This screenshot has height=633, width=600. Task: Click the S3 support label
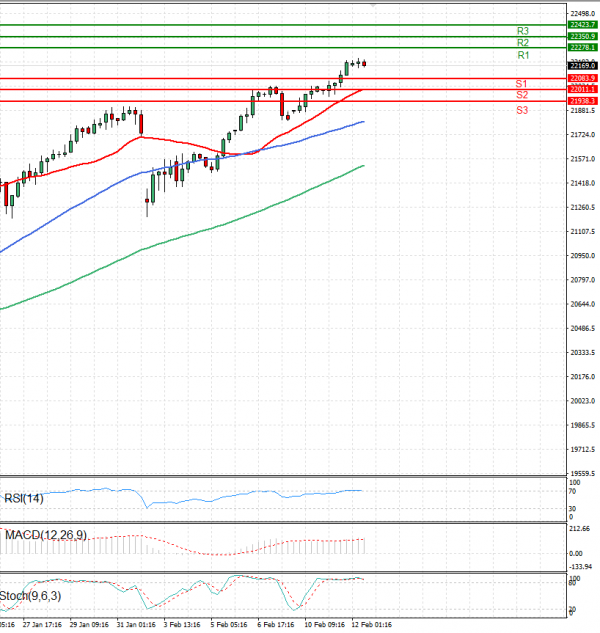[x=522, y=110]
